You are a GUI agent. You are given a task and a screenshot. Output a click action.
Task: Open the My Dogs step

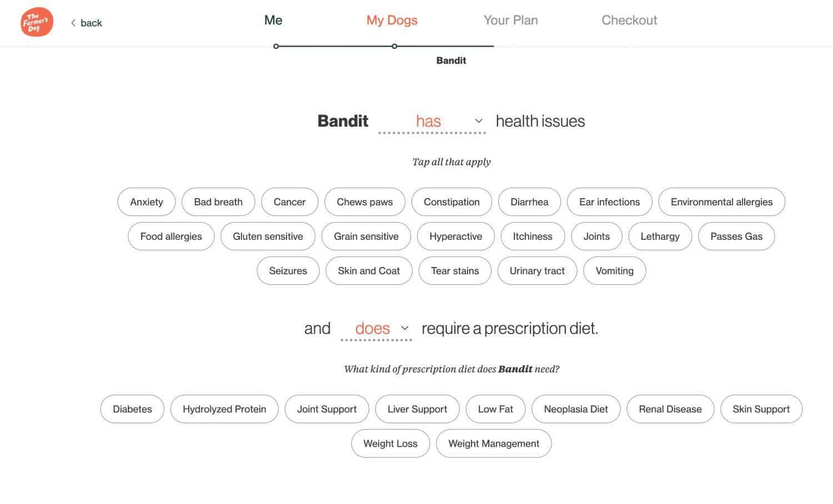click(392, 21)
